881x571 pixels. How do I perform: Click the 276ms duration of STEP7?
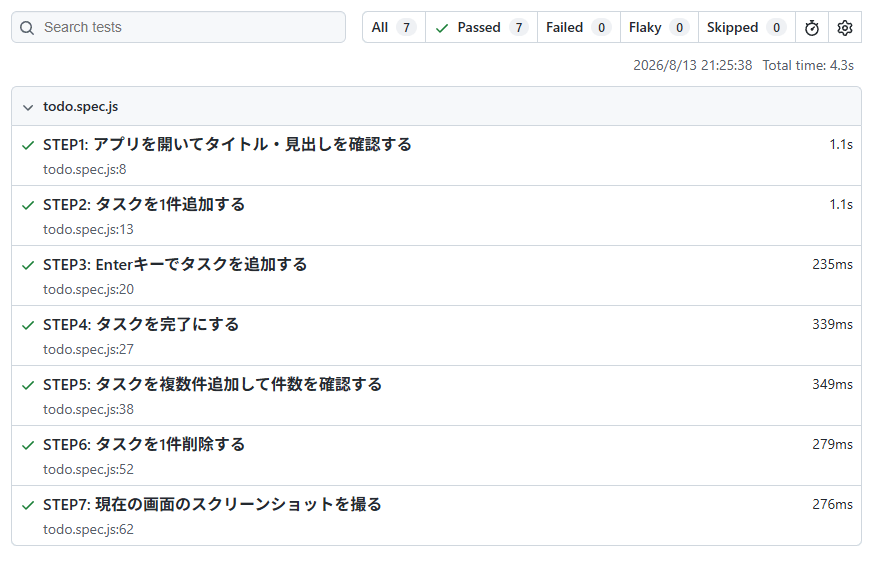click(832, 505)
